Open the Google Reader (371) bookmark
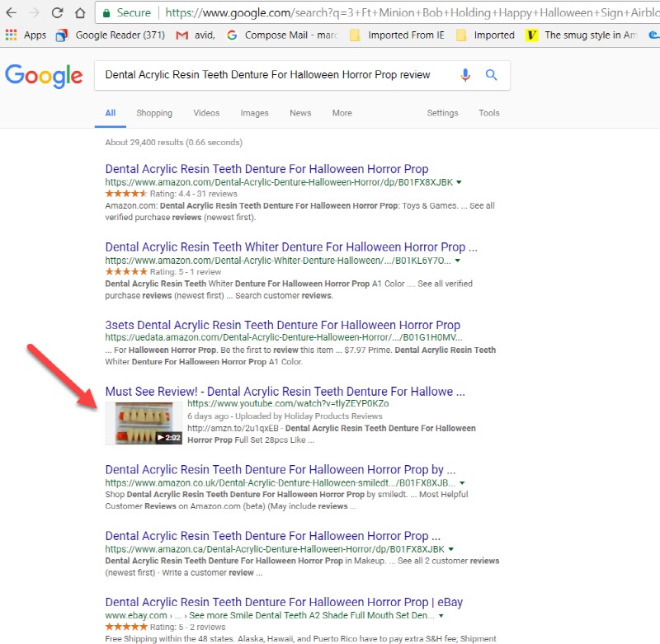Image resolution: width=660 pixels, height=644 pixels. tap(111, 35)
